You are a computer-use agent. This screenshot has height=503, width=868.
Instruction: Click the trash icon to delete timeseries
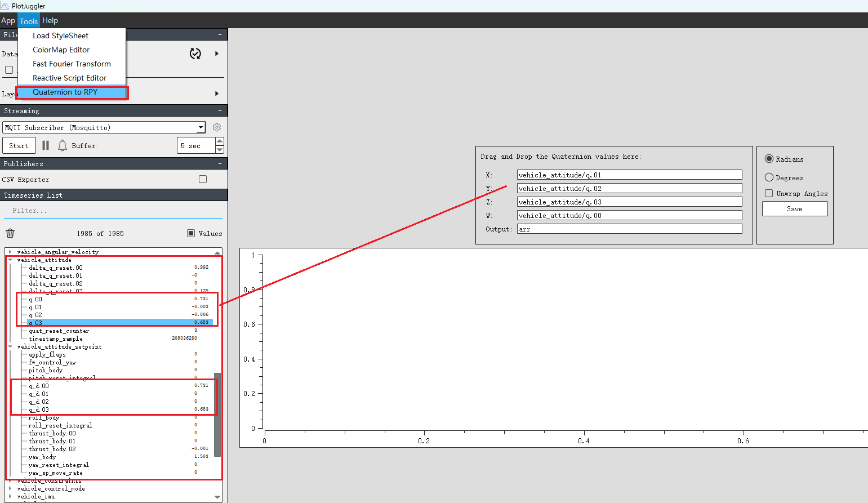[10, 233]
